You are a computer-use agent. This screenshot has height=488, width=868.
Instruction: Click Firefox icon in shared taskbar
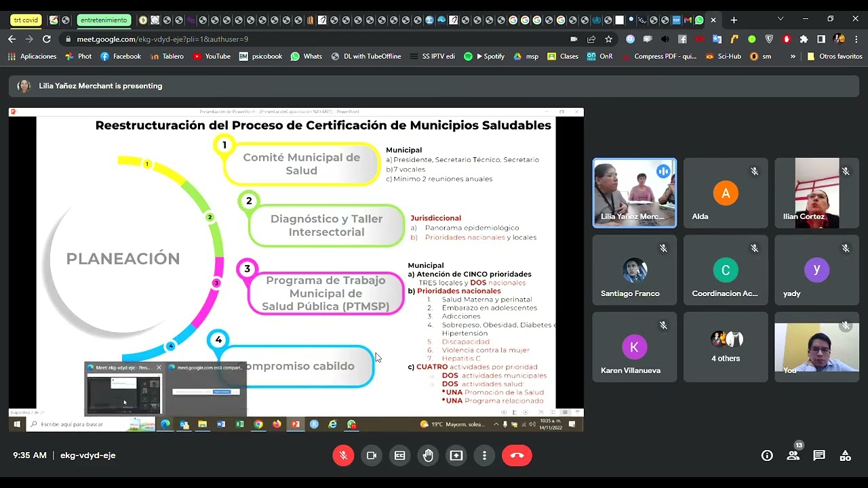click(x=277, y=424)
